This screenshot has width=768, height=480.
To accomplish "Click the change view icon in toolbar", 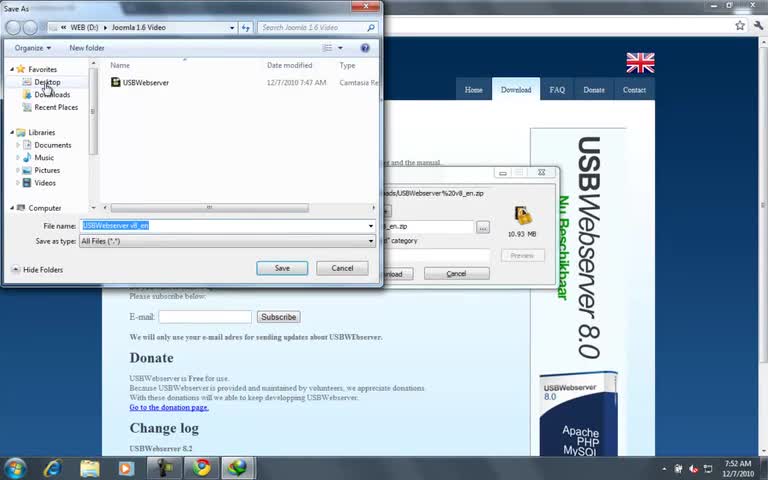I will [327, 48].
